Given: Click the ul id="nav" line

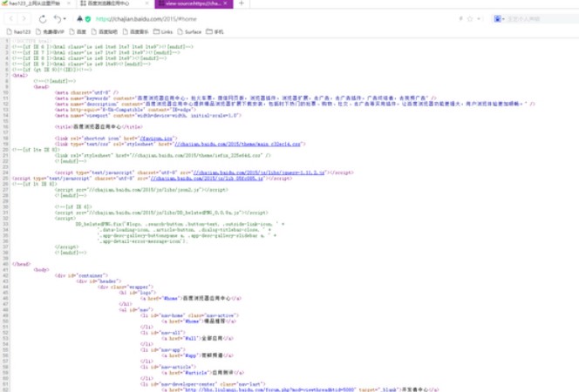Looking at the screenshot, I should (136, 310).
